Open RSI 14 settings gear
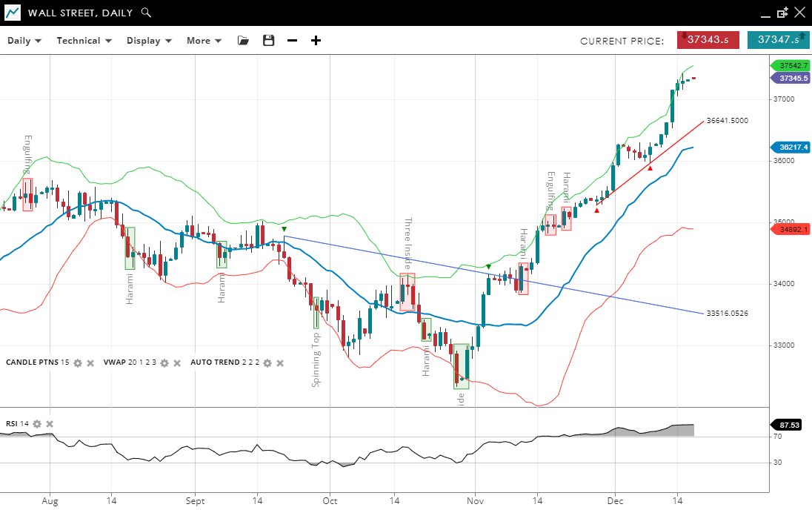This screenshot has width=812, height=510. 36,424
